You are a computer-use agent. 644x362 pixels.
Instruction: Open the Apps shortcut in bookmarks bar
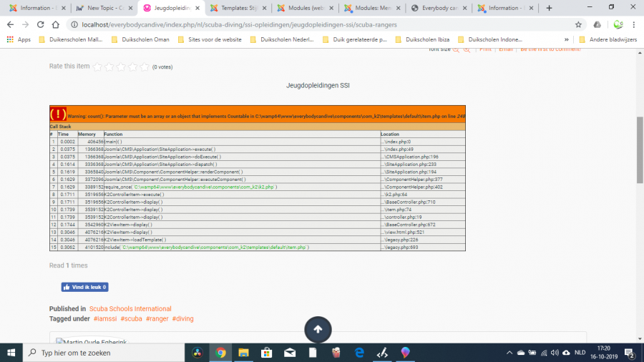pos(19,39)
